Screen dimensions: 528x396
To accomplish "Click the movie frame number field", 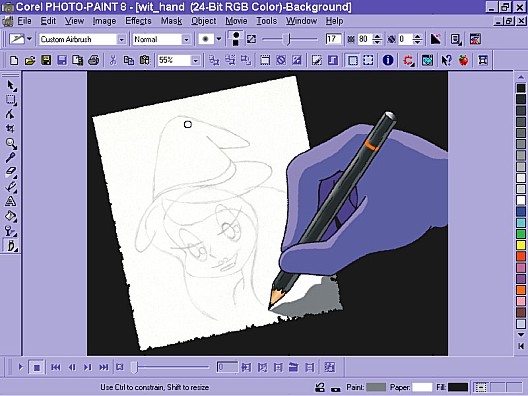I will click(227, 367).
